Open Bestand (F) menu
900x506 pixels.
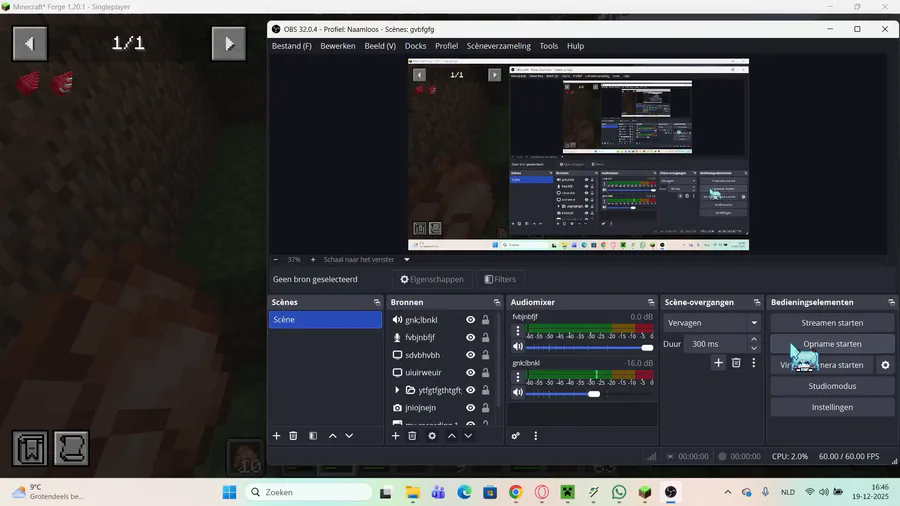292,46
